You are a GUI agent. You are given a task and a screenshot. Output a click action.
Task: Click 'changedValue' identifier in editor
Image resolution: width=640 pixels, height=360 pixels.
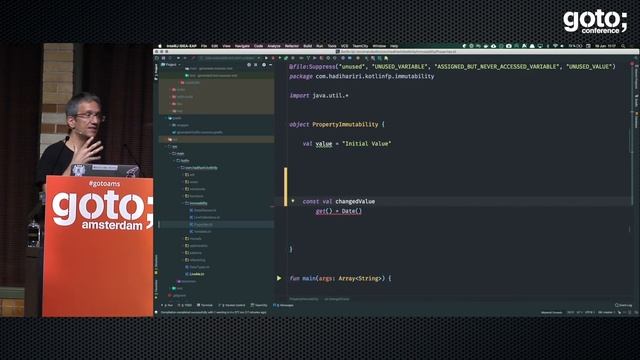355,201
